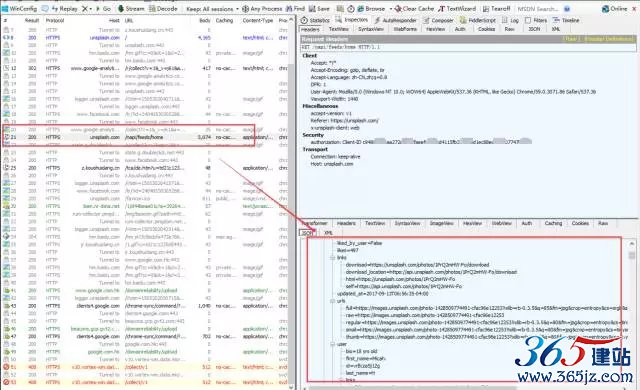The image size is (640, 390).
Task: Open the Keep: All sessions dropdown
Action: 212,9
